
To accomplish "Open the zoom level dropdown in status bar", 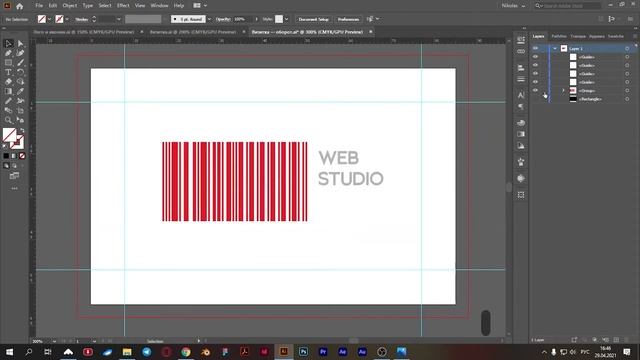I will (x=54, y=341).
